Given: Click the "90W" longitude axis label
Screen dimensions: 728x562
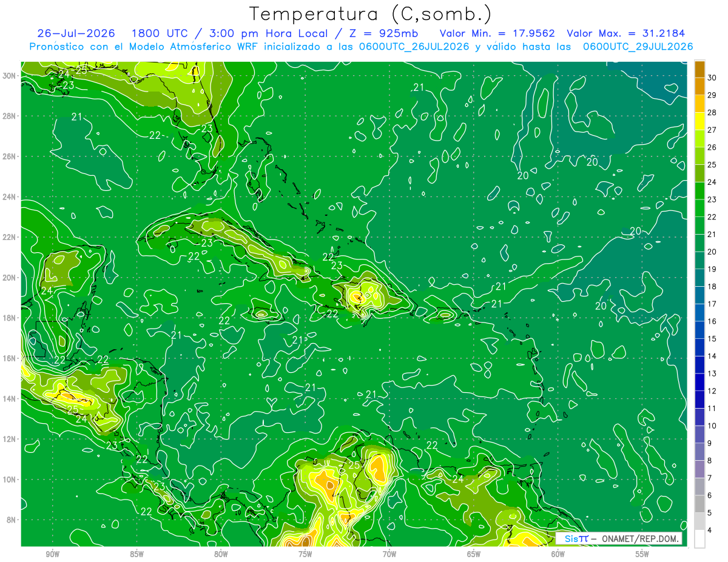Looking at the screenshot, I should pos(53,554).
